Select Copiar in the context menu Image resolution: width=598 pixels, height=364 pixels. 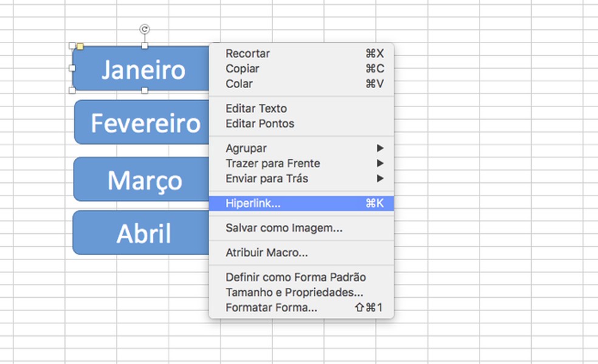tap(242, 69)
